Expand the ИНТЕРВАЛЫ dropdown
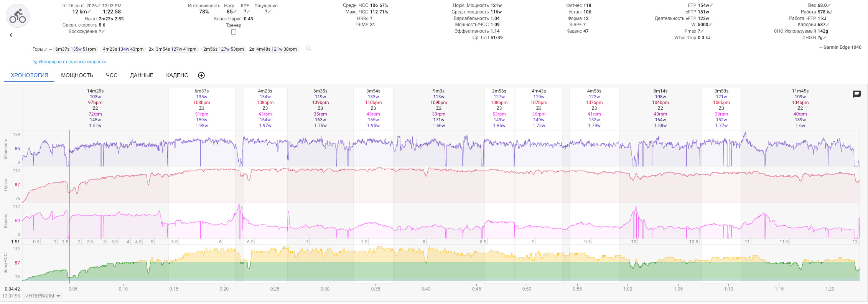 coord(43,296)
